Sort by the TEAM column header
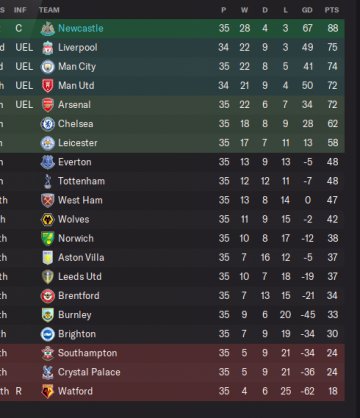 tap(49, 10)
